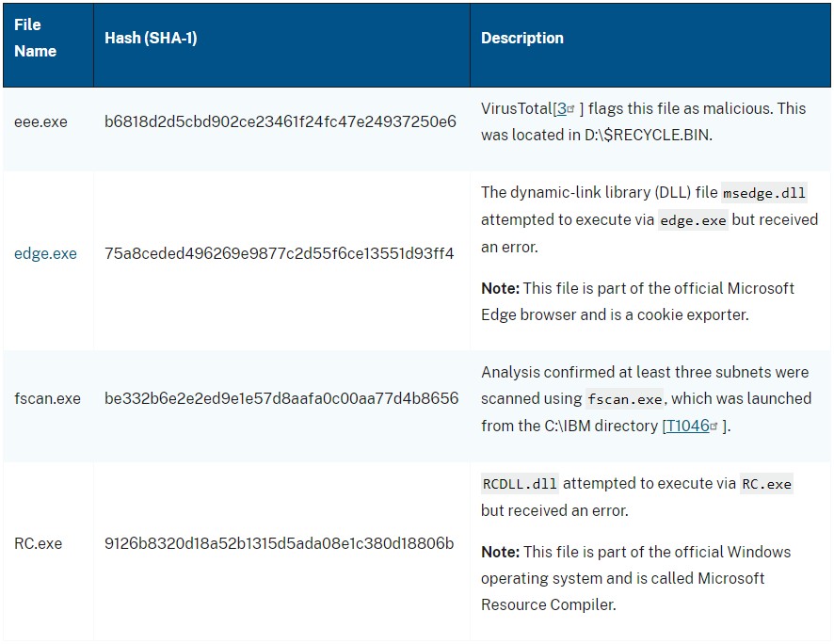Click the RCDLL.dll code snippet
834x644 pixels.
tap(521, 484)
